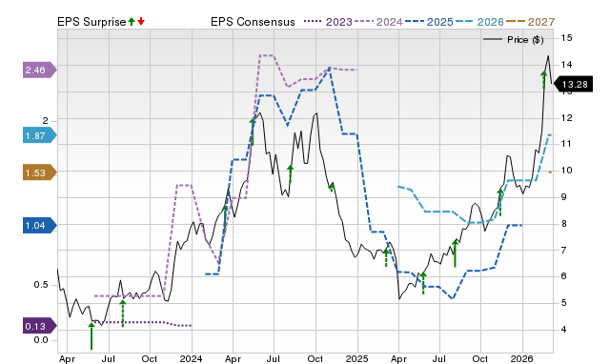
Task: Click the 15 tick on the price axis
Action: point(566,38)
